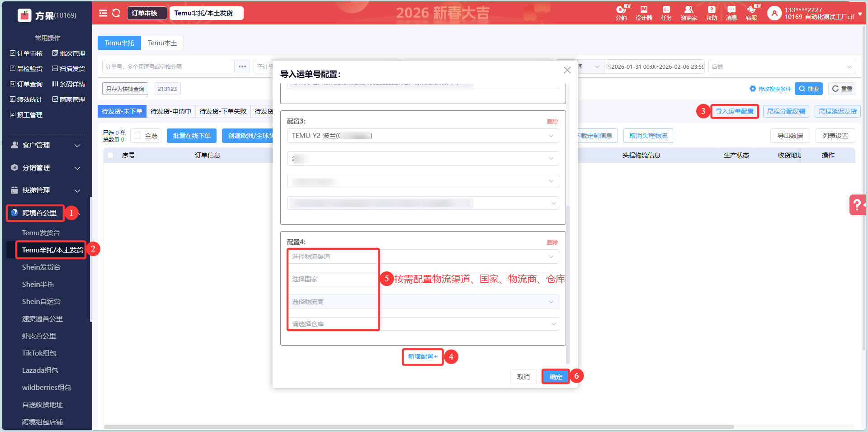Image resolution: width=868 pixels, height=432 pixels.
Task: Click the refresh icon in header
Action: pyautogui.click(x=116, y=13)
